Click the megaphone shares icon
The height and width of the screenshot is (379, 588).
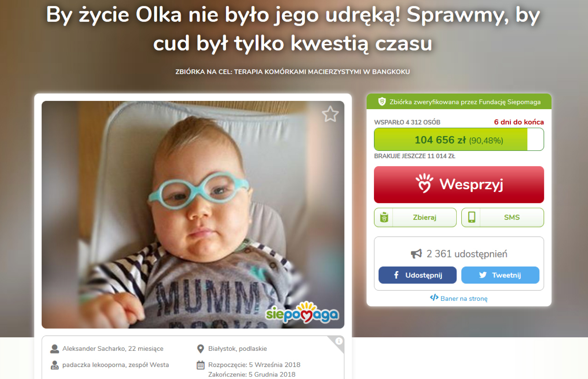[x=416, y=254]
